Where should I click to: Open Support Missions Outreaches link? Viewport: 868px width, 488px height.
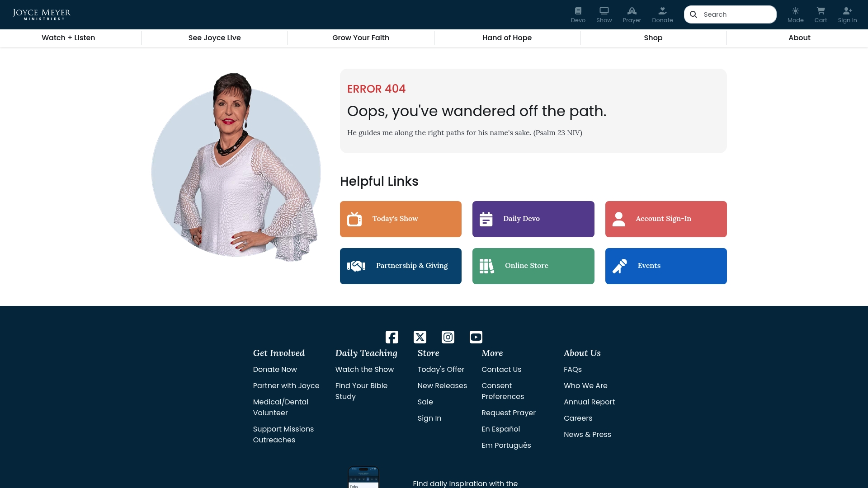(283, 435)
